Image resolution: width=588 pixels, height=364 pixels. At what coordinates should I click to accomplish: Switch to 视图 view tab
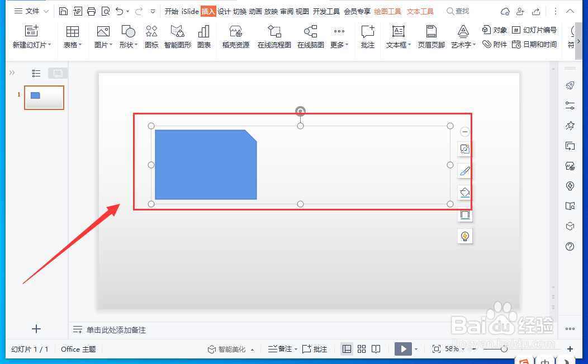point(302,12)
